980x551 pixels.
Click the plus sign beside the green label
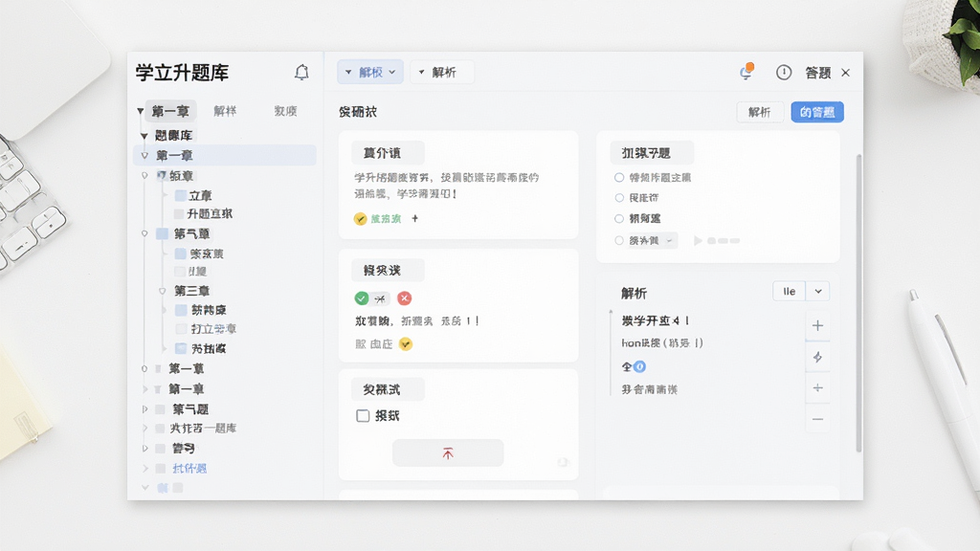pyautogui.click(x=415, y=218)
